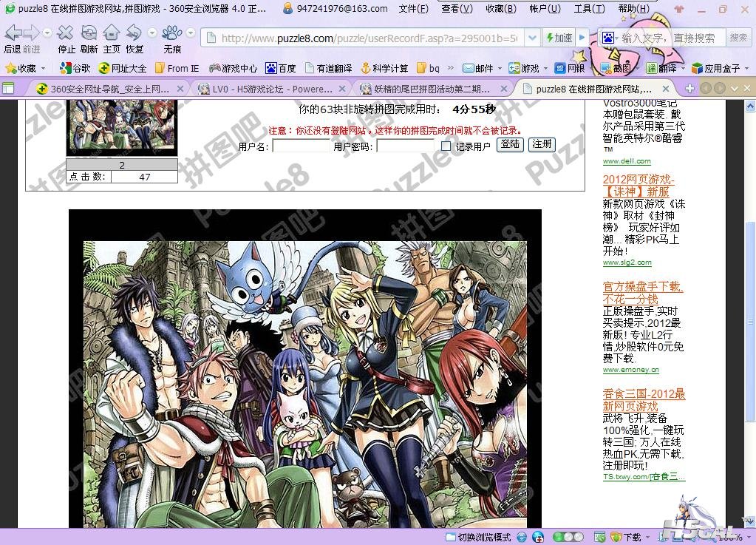
Task: Expand the 邮件 dropdown arrow
Action: click(500, 69)
